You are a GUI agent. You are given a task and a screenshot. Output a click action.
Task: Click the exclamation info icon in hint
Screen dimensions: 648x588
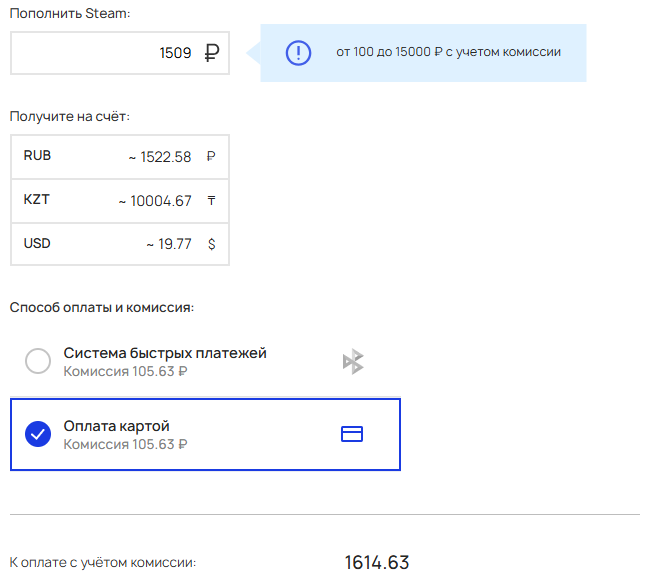coord(298,53)
